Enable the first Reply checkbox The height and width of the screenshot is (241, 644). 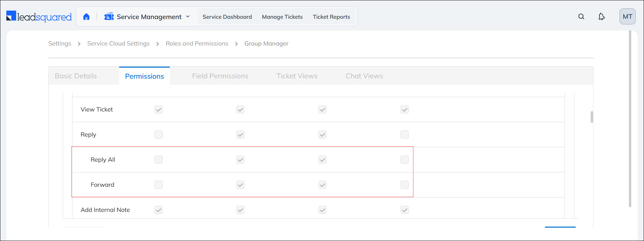(x=159, y=135)
